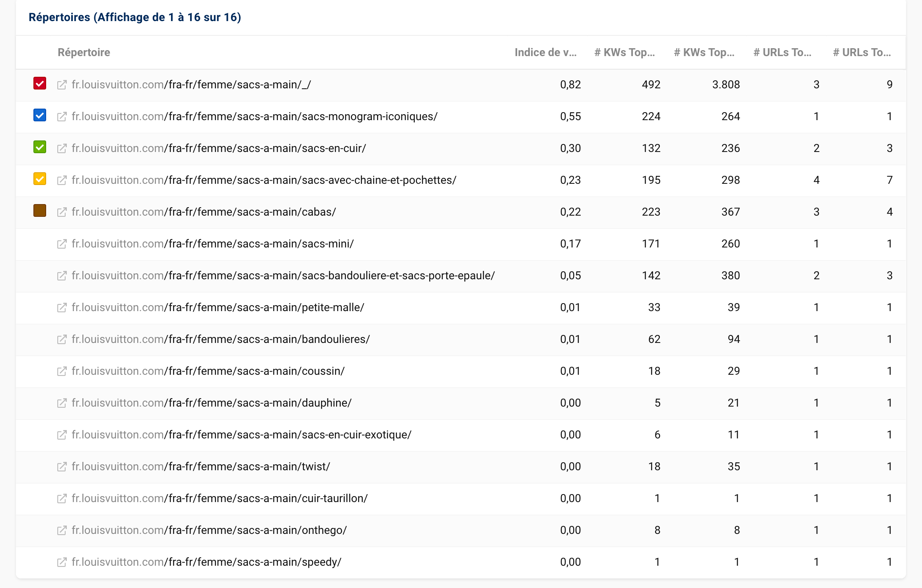
Task: Open the speedy directory link
Action: coord(206,562)
